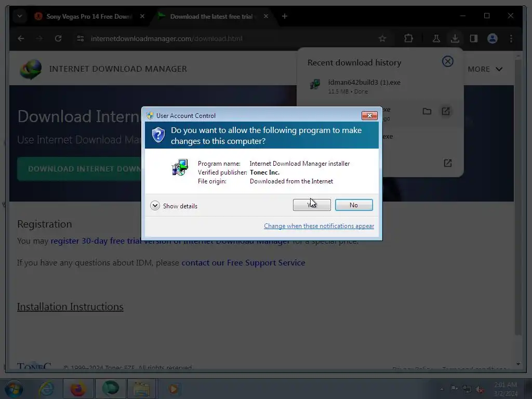Expand Show details chevron in UAC dialog
This screenshot has height=399, width=532.
[155, 206]
